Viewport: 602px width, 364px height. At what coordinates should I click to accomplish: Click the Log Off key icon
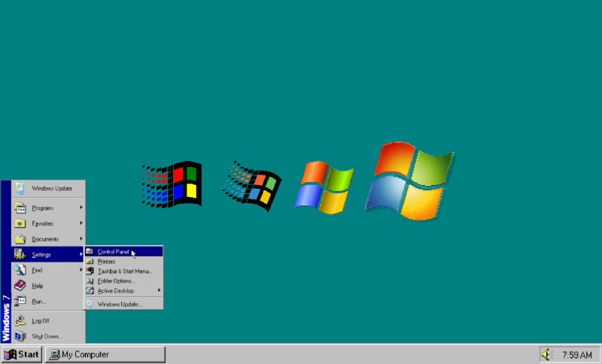(x=20, y=320)
